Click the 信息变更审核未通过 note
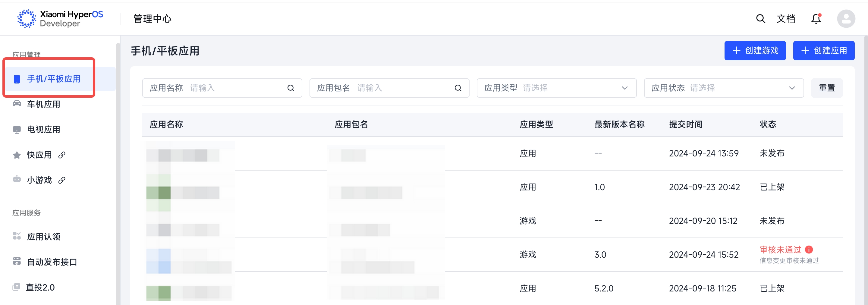The height and width of the screenshot is (305, 868). tap(789, 260)
